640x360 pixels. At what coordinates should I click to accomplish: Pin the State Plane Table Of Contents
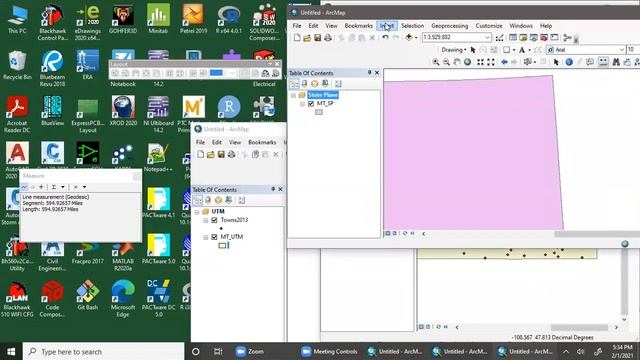(x=369, y=73)
